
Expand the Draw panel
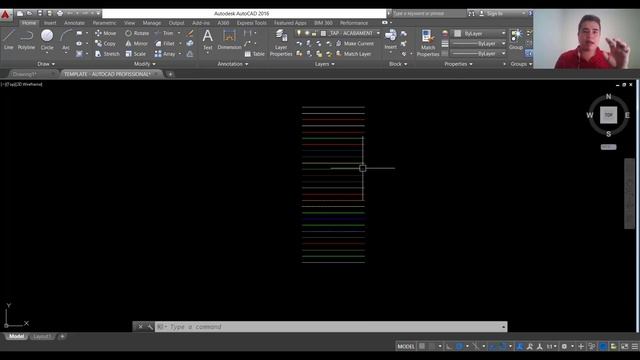46,64
